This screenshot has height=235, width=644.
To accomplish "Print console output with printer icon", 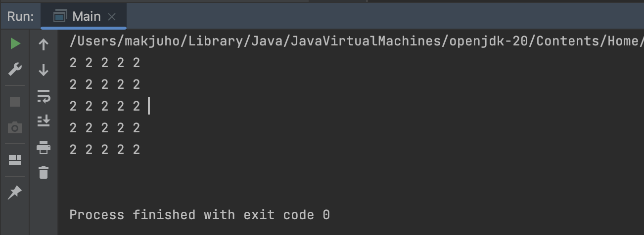I will coord(44,147).
